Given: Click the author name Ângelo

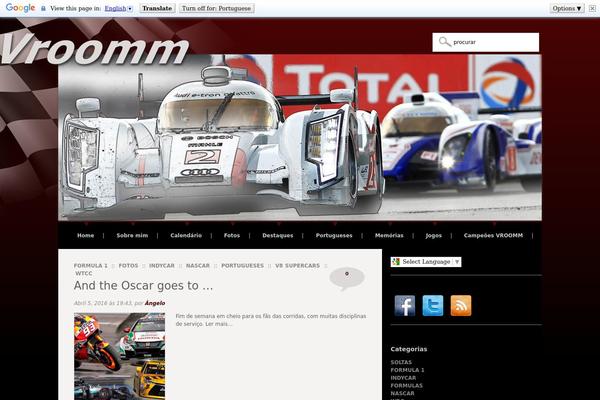Looking at the screenshot, I should click(x=155, y=303).
